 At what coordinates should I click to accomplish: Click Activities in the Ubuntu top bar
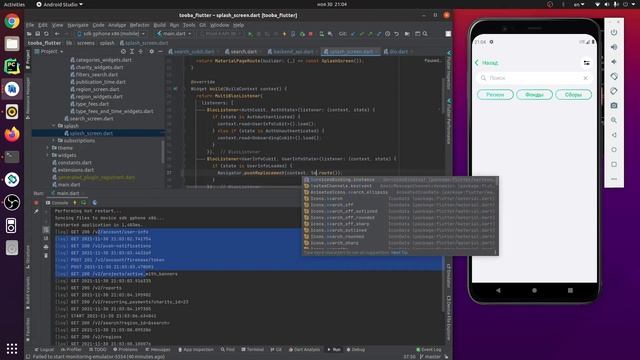[14, 4]
